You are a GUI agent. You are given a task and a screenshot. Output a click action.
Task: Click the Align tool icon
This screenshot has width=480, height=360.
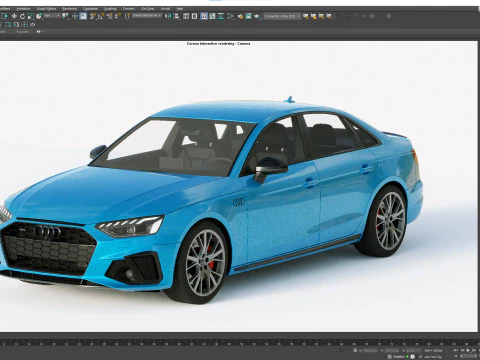(x=177, y=16)
